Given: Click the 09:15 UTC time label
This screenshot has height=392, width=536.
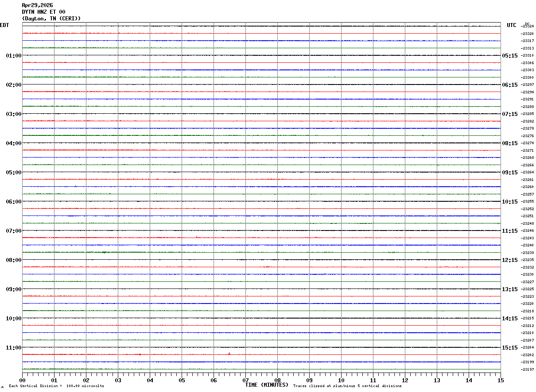Looking at the screenshot, I should click(509, 173).
